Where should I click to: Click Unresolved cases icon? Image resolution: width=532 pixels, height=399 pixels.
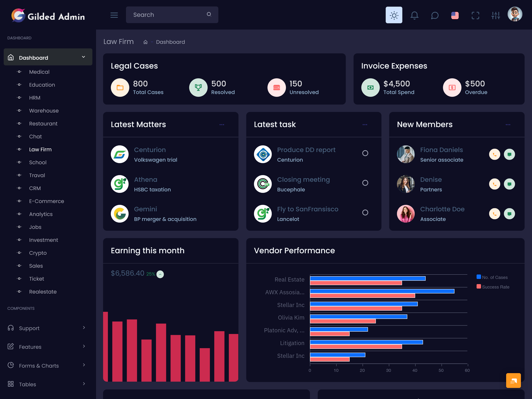(x=276, y=88)
